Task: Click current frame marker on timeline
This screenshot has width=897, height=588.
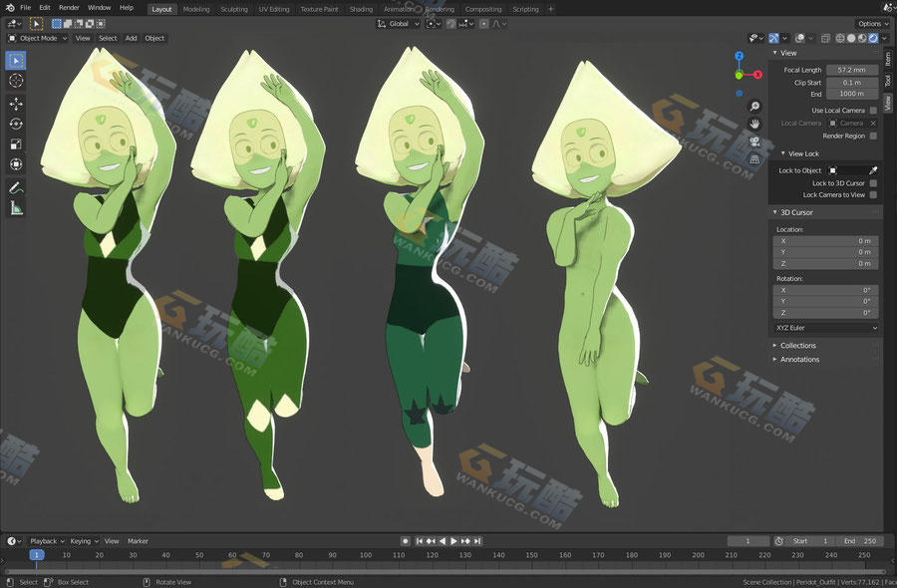Action: [36, 555]
